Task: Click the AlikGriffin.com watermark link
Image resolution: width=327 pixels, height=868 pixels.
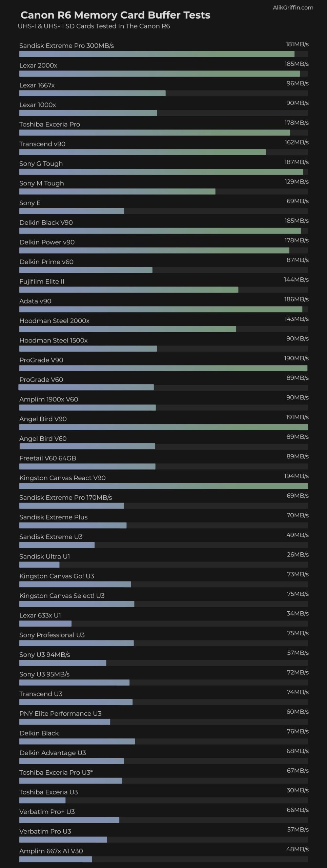Action: click(293, 7)
